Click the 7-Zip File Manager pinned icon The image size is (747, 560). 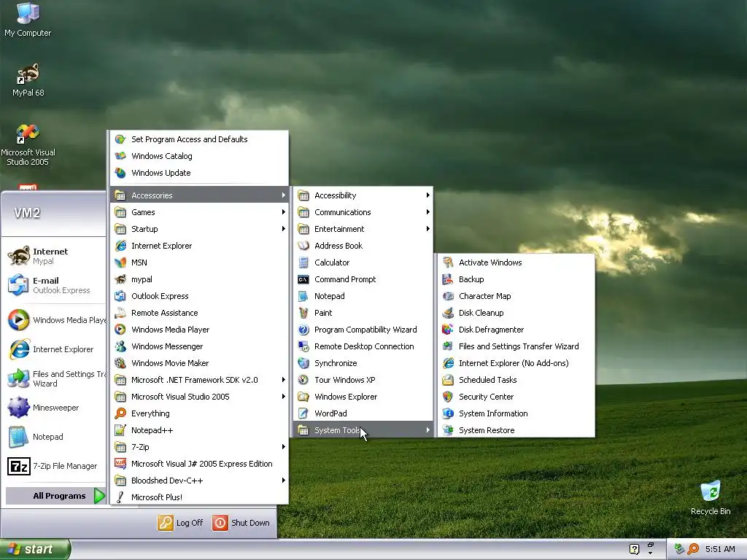click(x=19, y=466)
